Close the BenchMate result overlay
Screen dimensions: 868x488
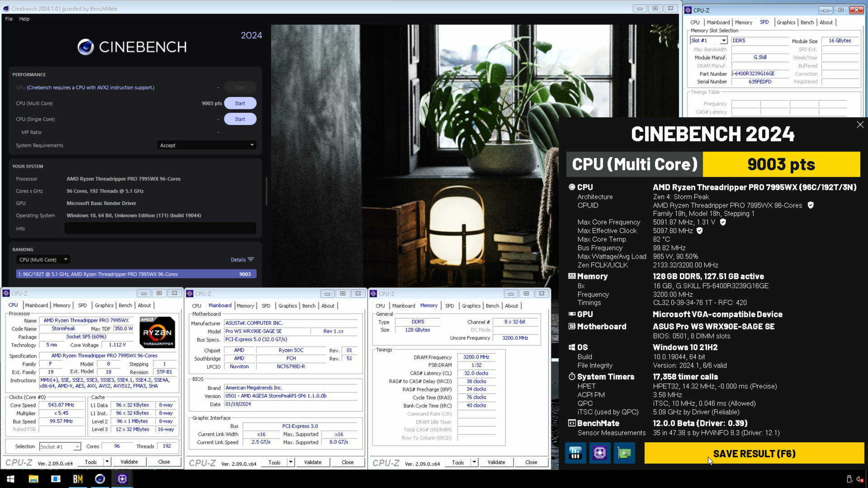click(860, 125)
